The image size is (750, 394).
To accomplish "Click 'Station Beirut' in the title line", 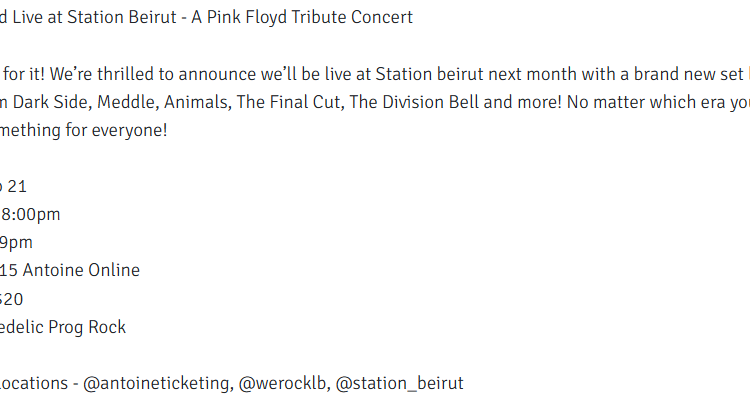I will tap(122, 18).
